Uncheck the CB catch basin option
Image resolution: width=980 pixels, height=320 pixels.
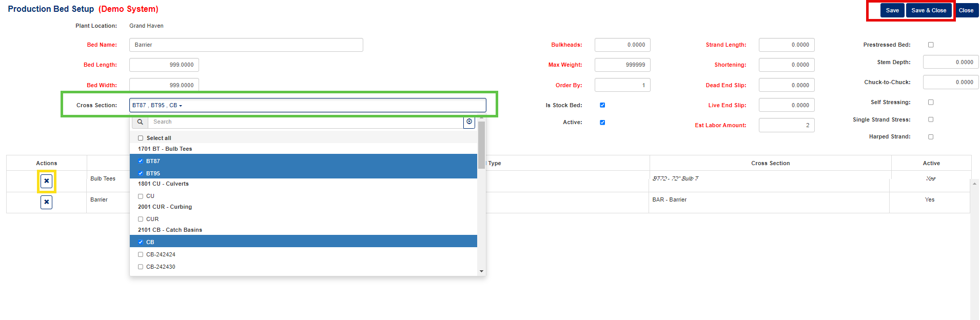tap(141, 242)
